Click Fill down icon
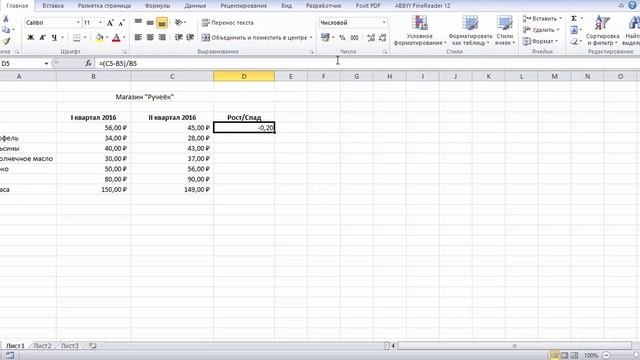Viewport: 640px width, 360px height. coord(574,30)
